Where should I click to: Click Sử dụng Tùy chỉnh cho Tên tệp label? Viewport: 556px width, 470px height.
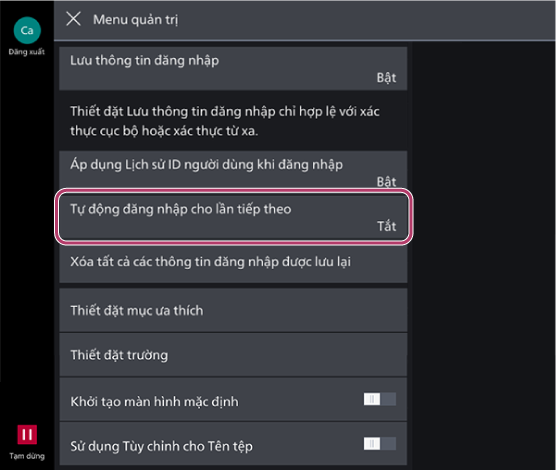[161, 446]
